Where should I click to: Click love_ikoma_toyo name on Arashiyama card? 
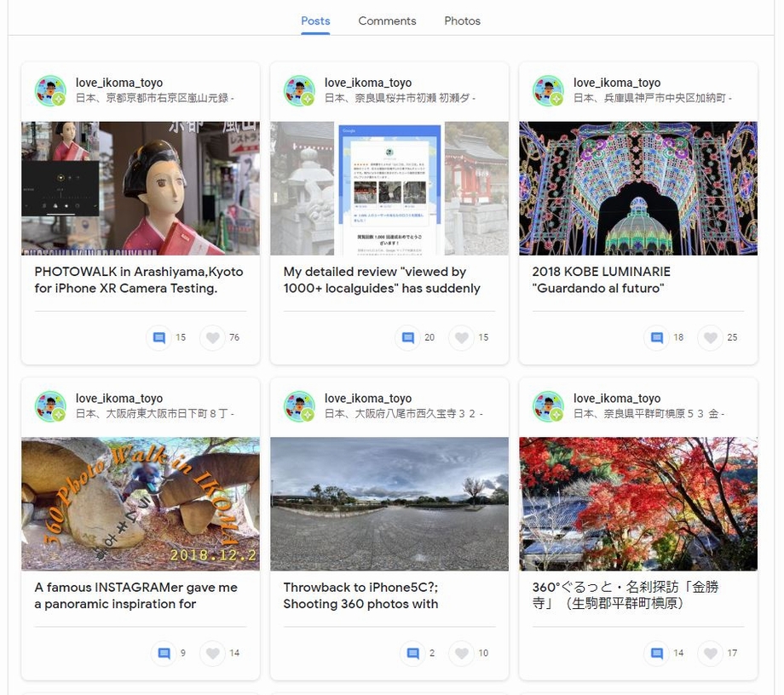[119, 83]
